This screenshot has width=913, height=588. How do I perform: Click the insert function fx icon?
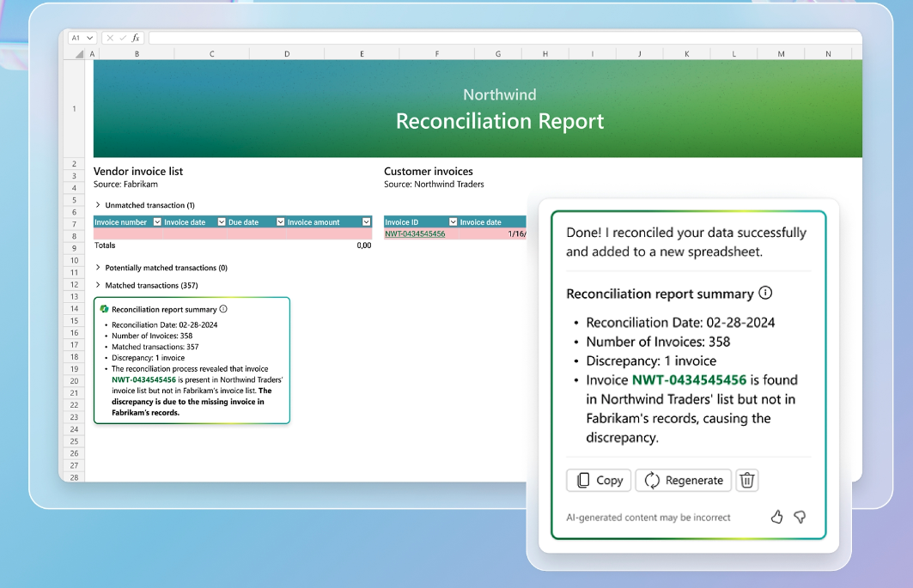pos(136,38)
